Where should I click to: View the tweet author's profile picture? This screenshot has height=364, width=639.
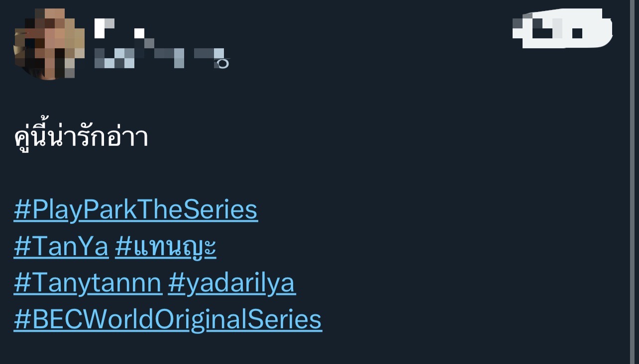click(48, 44)
